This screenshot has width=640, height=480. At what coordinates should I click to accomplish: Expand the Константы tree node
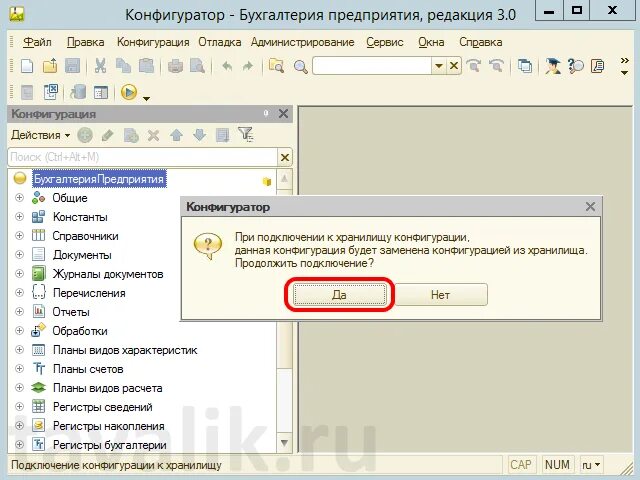tap(19, 217)
